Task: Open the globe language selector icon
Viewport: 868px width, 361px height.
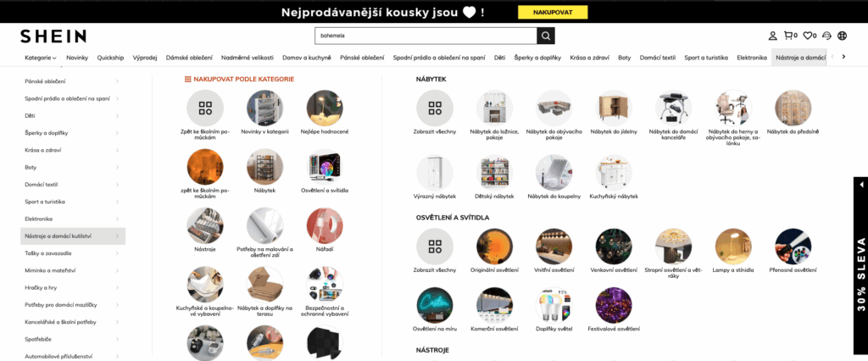Action: pyautogui.click(x=843, y=36)
